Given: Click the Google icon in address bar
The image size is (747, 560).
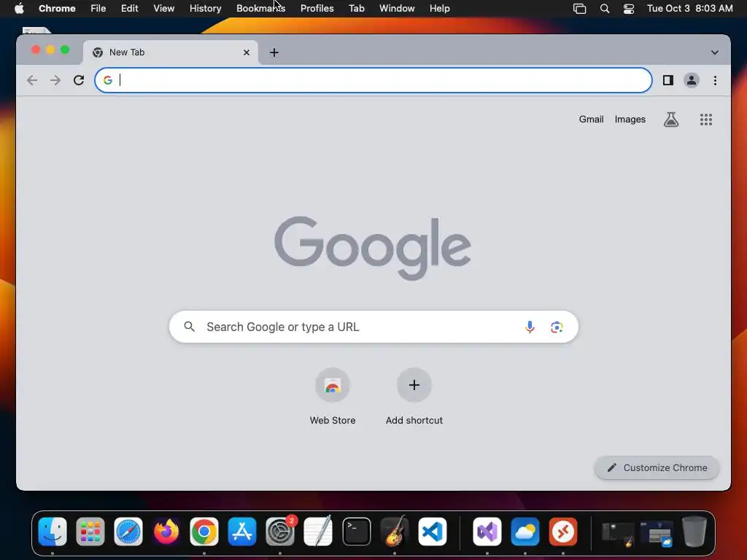Looking at the screenshot, I should (x=108, y=80).
